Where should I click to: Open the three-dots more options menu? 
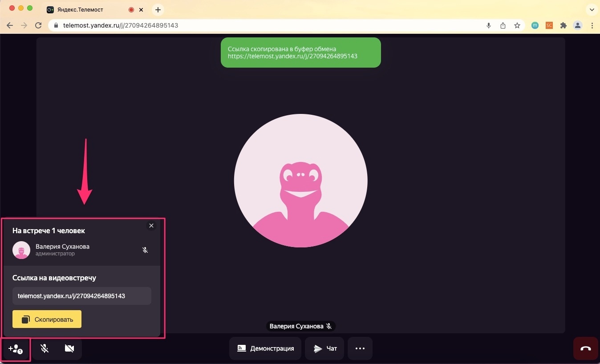point(360,348)
